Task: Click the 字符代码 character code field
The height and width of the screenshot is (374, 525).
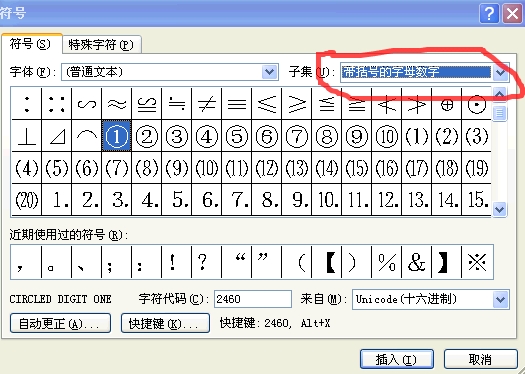Action: coord(253,299)
